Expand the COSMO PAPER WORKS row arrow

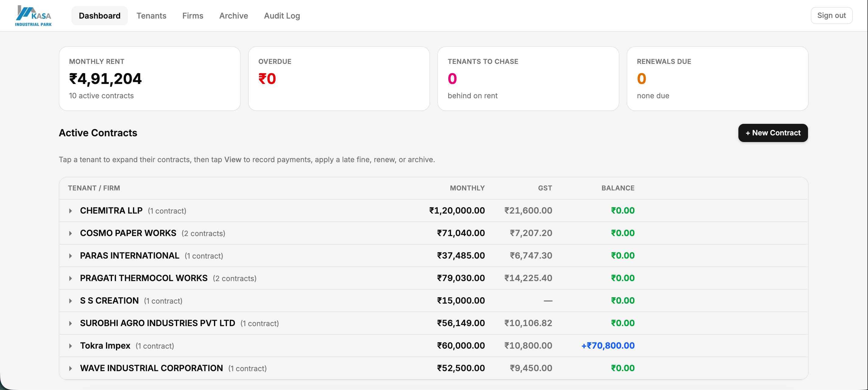pos(70,233)
